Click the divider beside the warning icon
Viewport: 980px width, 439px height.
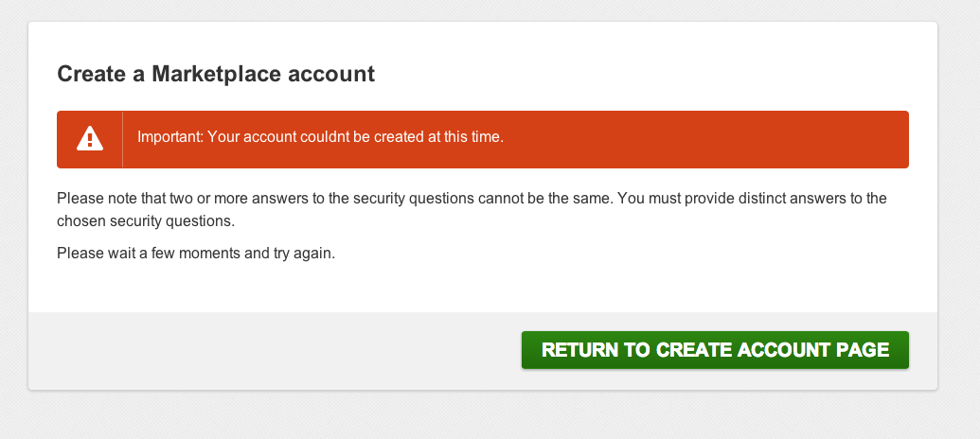(123, 139)
